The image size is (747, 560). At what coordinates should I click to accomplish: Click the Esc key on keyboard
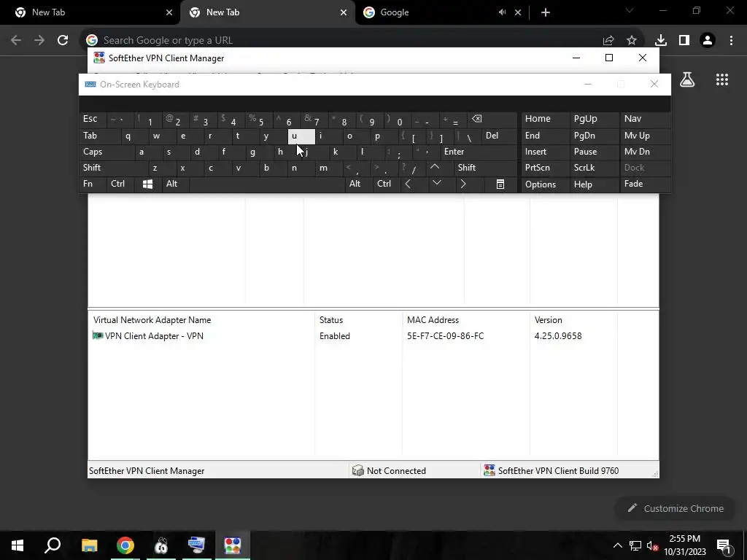93,119
